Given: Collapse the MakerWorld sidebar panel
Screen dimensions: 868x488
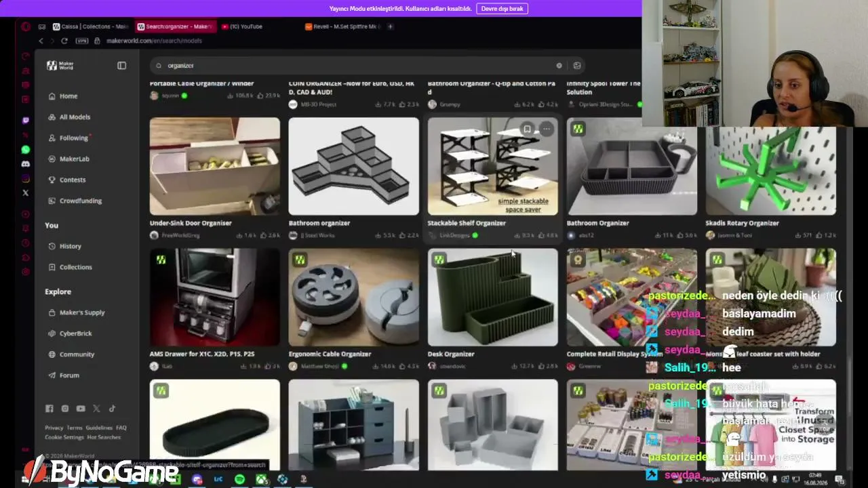Looking at the screenshot, I should pos(121,66).
